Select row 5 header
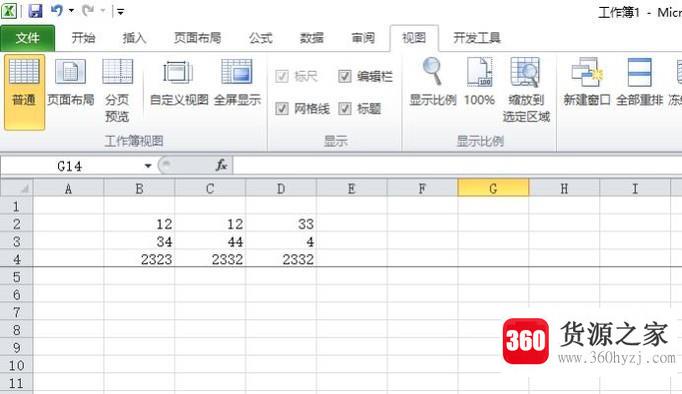 pos(17,277)
